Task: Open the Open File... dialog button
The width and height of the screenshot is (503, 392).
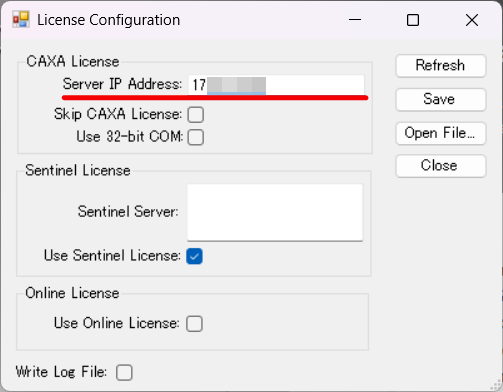Action: pos(441,133)
